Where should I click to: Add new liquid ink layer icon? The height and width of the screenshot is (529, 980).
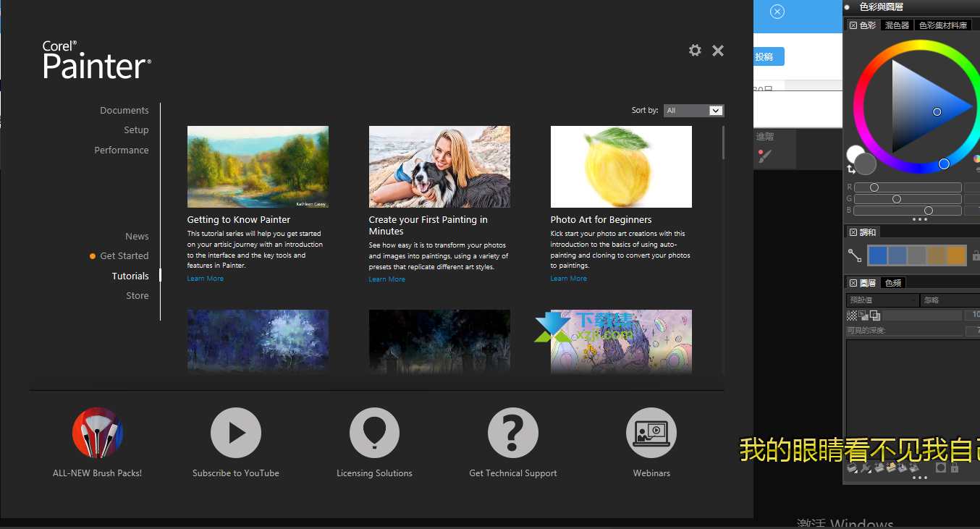tap(902, 467)
